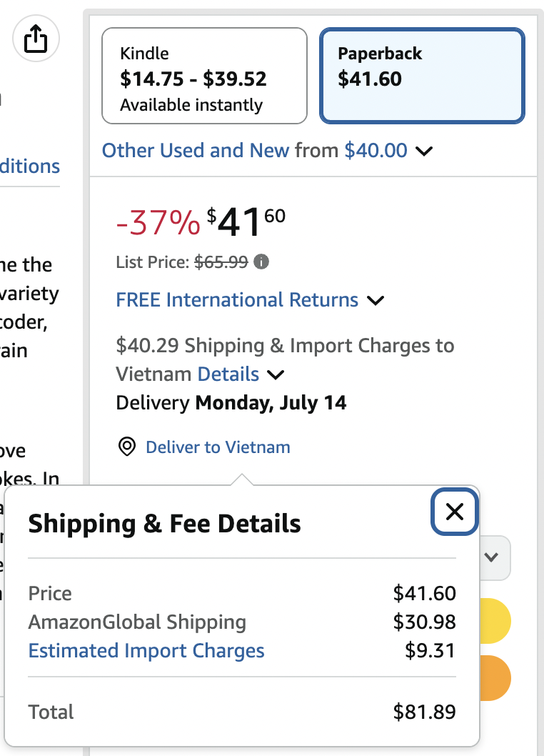Open the Estimated Import Charges link
544x756 pixels.
(x=146, y=650)
